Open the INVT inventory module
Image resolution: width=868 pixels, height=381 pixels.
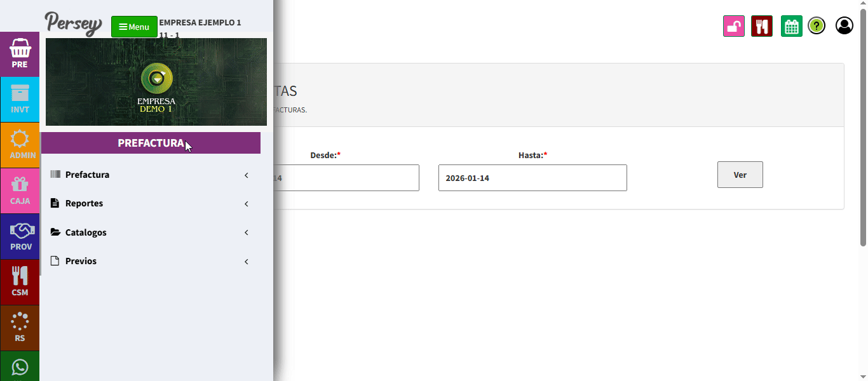tap(20, 100)
